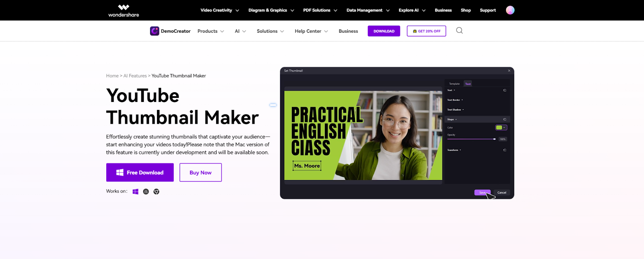Open the user profile avatar

(510, 10)
